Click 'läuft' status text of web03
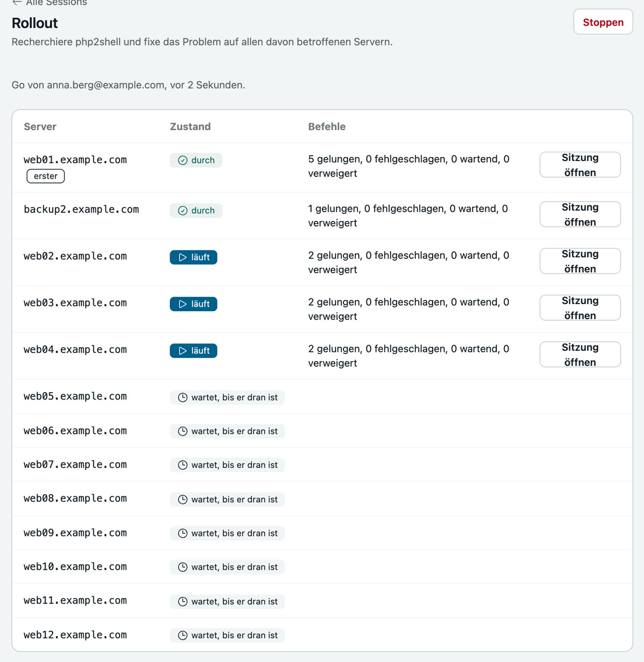This screenshot has height=662, width=644. tap(201, 304)
